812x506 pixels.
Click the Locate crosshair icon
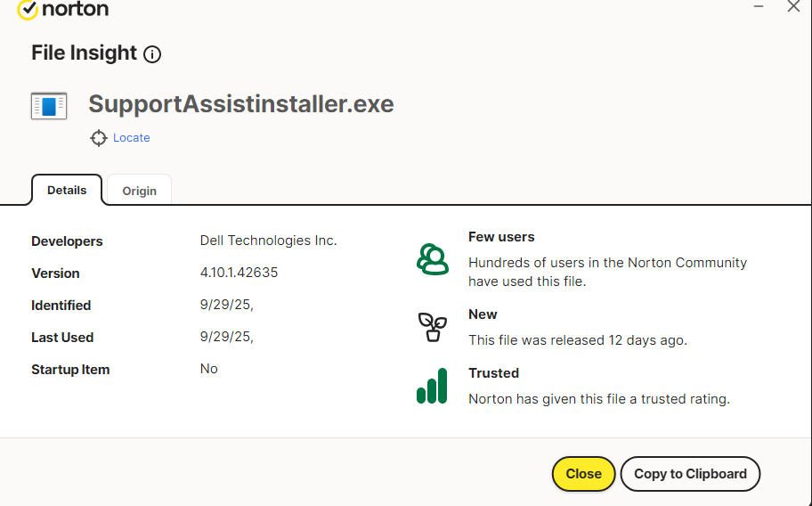(99, 138)
